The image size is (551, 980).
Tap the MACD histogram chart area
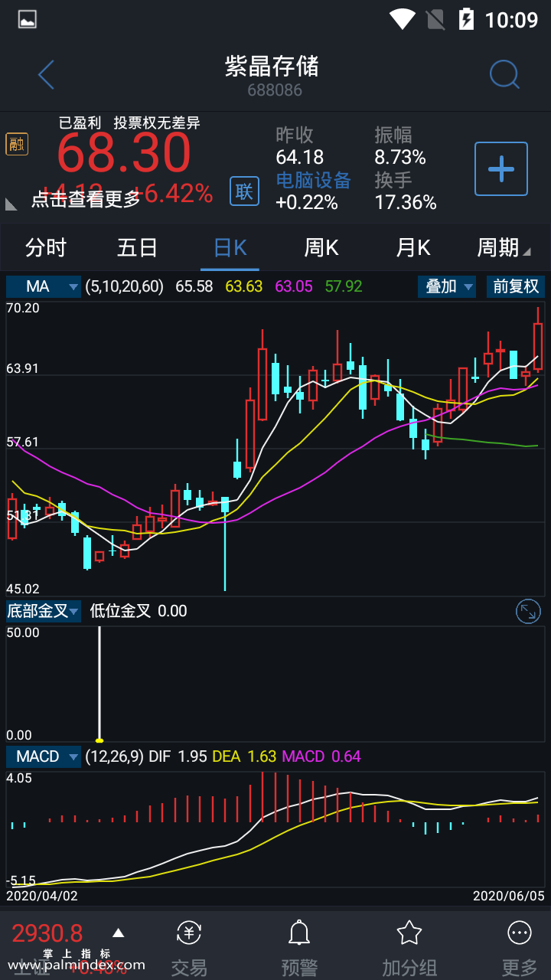275,829
